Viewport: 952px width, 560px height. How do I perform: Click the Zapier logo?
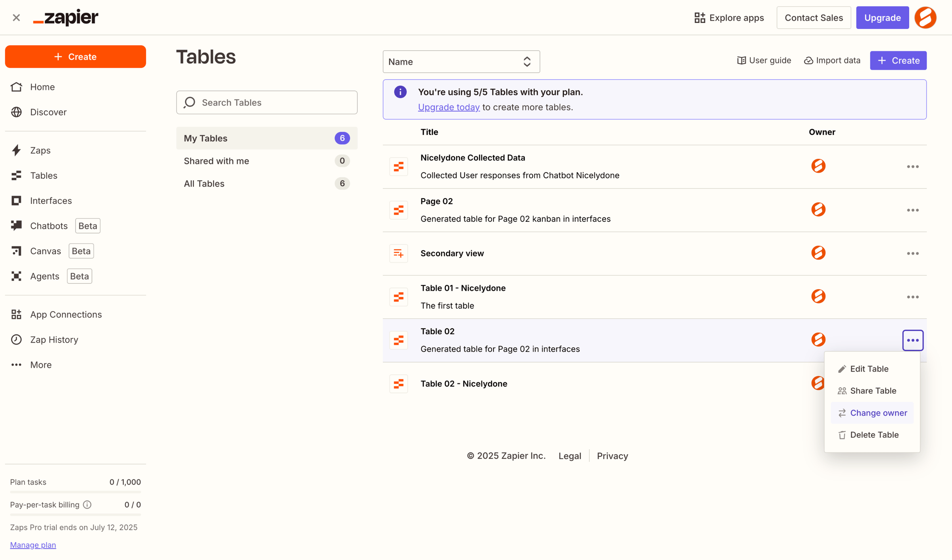65,17
